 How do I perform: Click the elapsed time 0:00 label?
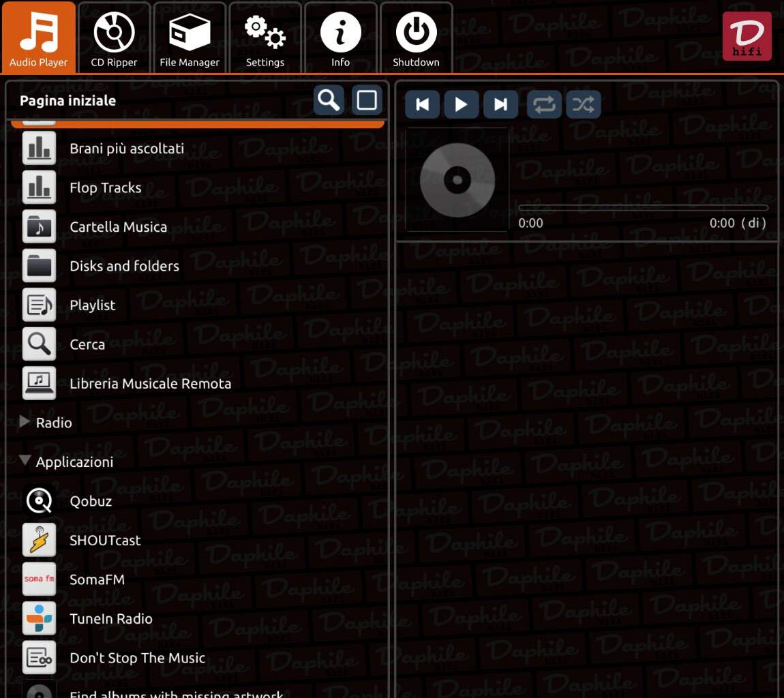530,223
